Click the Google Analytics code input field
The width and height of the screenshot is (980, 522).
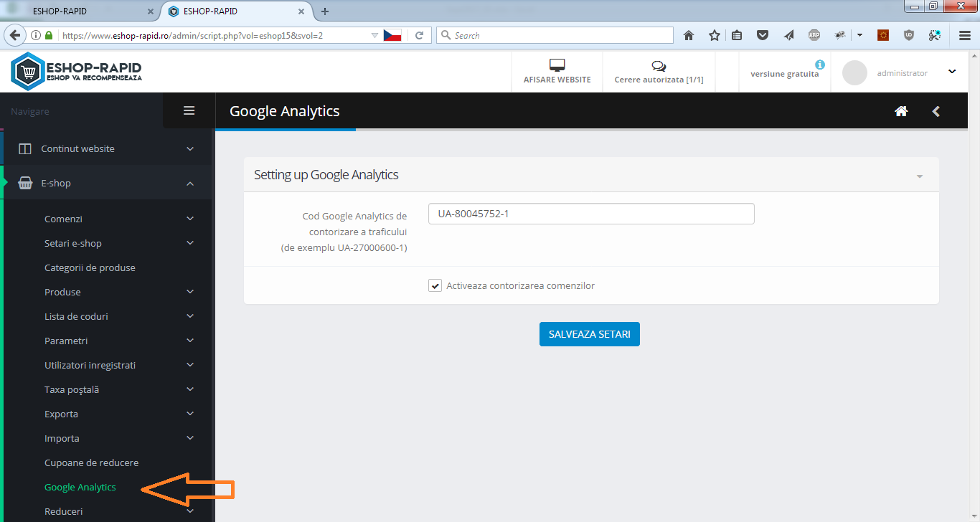click(591, 214)
